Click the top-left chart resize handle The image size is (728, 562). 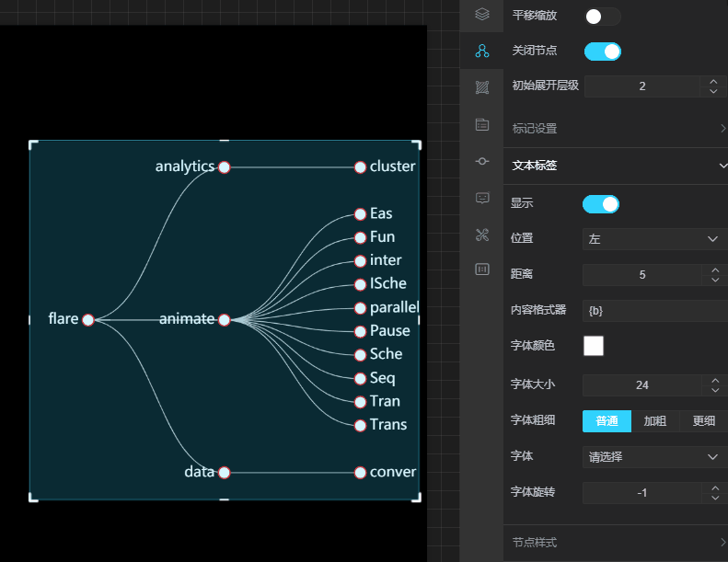point(32,143)
